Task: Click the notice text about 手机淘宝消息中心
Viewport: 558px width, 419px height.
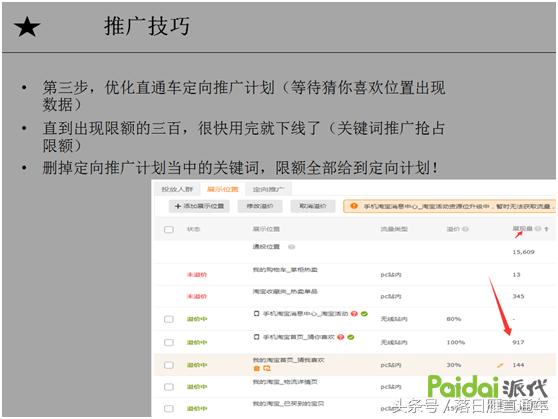Action: pos(459,206)
